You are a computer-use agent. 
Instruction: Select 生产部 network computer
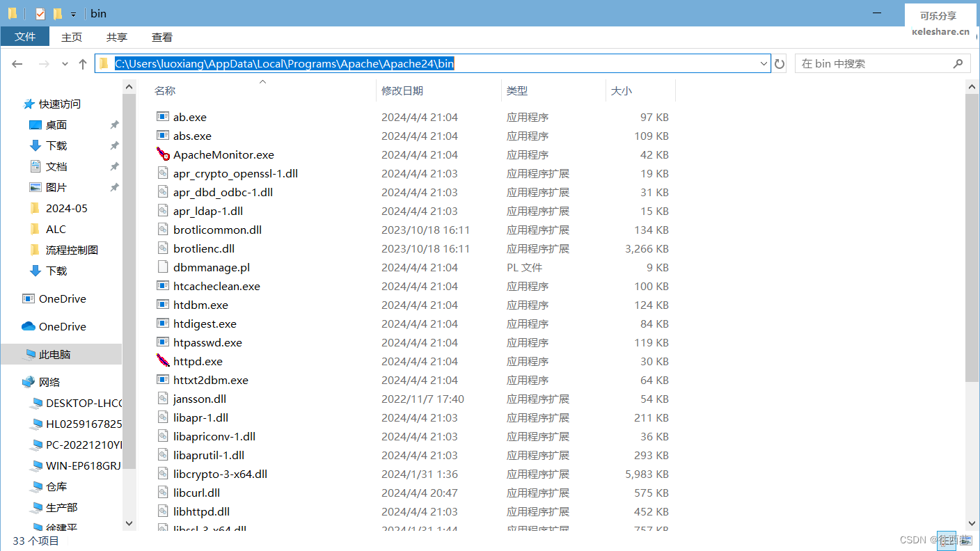[61, 507]
